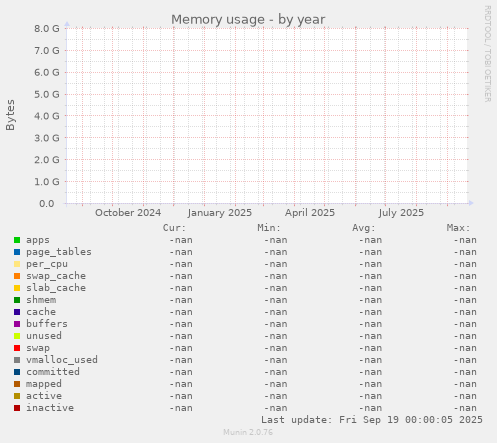Click the '8.0 G' y-axis tick
The width and height of the screenshot is (497, 443).
tap(47, 29)
